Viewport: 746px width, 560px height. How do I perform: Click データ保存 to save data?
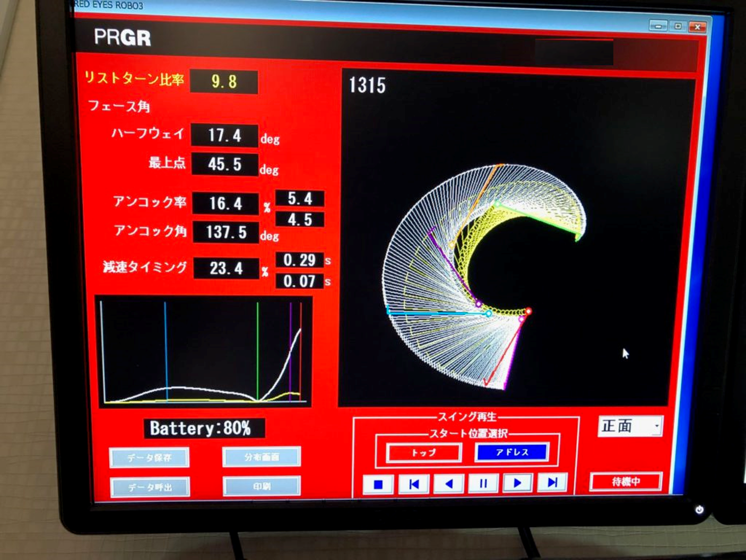pos(149,458)
